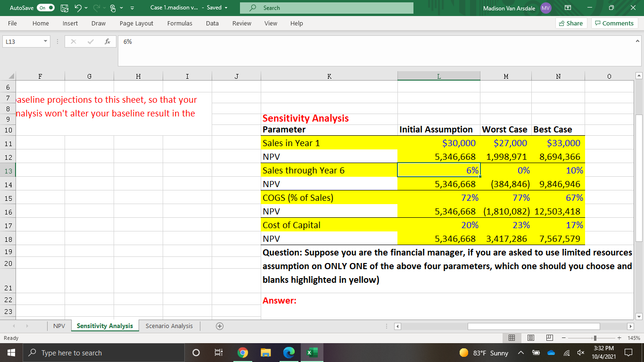Open the File menu
The image size is (644, 362).
coord(13,23)
